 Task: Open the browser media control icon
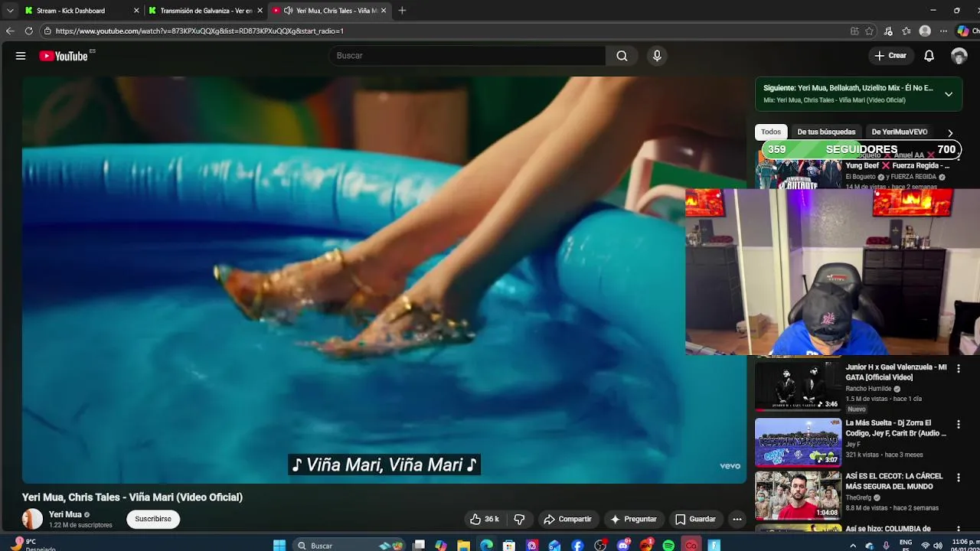point(888,31)
